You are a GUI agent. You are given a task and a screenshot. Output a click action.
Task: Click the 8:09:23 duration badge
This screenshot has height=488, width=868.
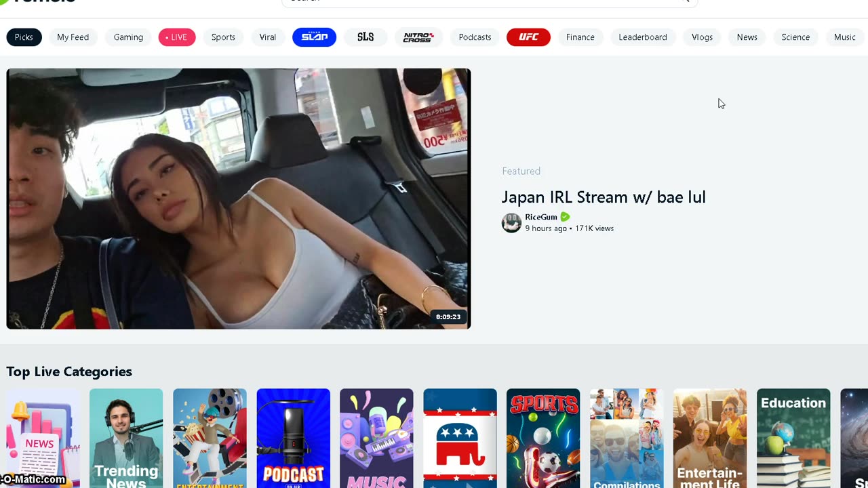click(x=448, y=317)
